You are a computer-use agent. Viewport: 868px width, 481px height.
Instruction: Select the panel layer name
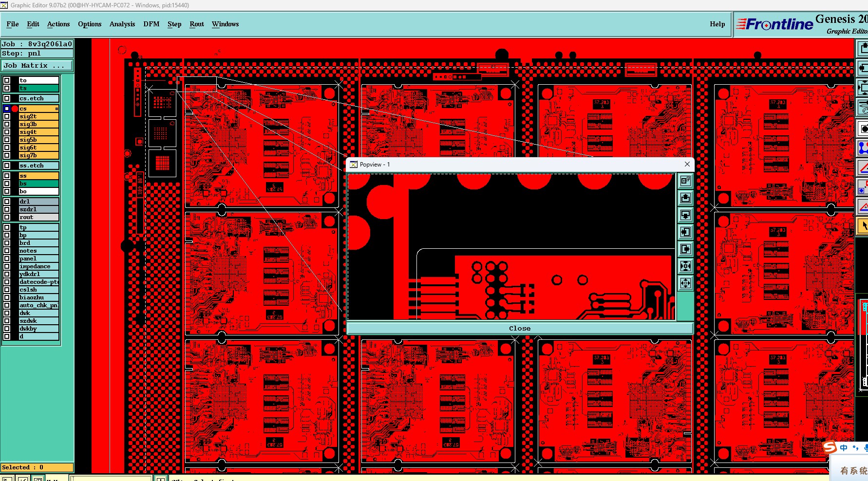[x=38, y=259]
